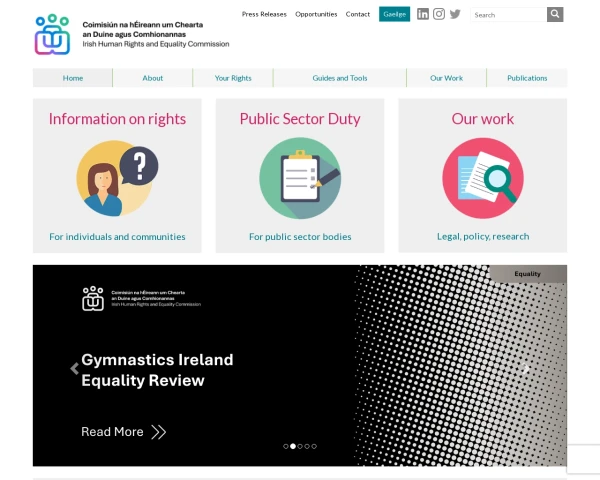Select the third carousel dot
Viewport: 600px width, 480px height.
[300, 446]
